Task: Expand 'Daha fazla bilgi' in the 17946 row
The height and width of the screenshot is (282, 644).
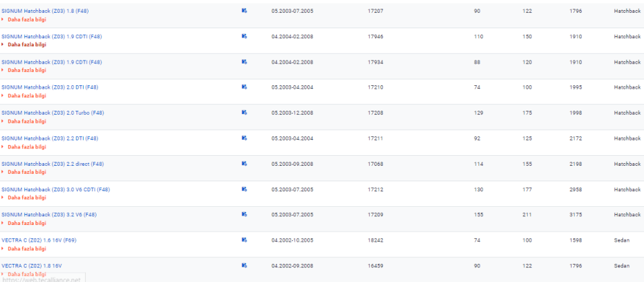Action: pyautogui.click(x=27, y=45)
